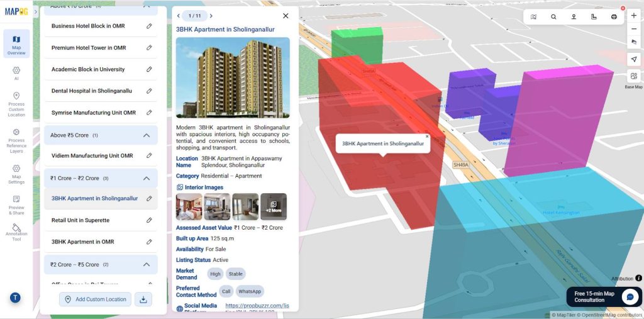Open the bedroom interior thumbnail

point(189,206)
